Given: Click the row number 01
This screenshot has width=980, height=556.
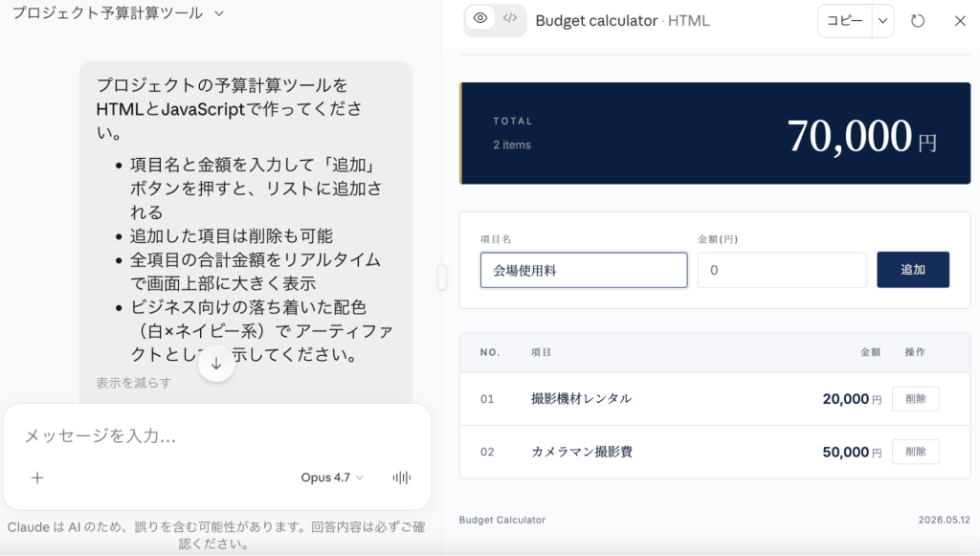Looking at the screenshot, I should point(487,398).
